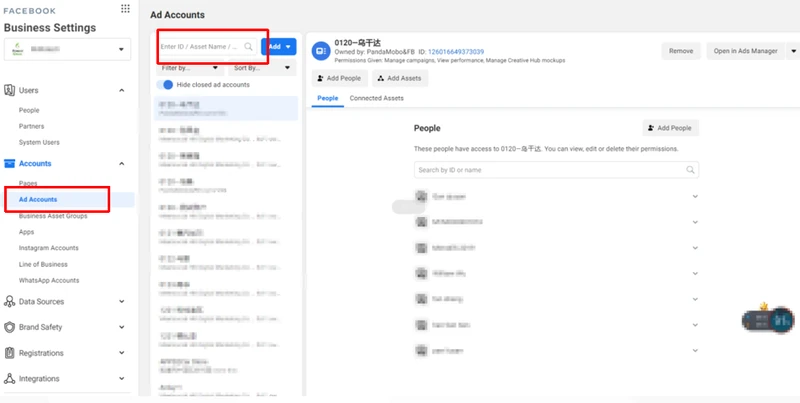Click the magnifier in People search field
The width and height of the screenshot is (800, 403).
(x=690, y=170)
